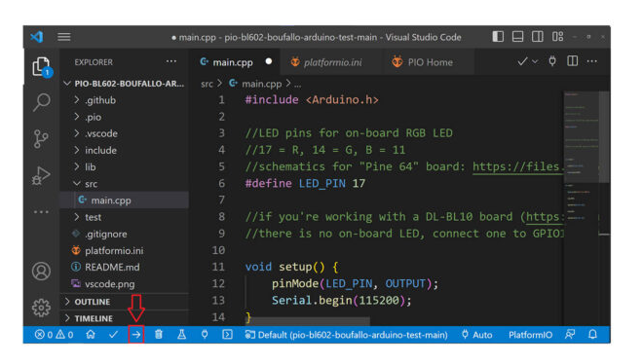Click the src breadcrumb segment
This screenshot has width=643, height=364.
(207, 84)
